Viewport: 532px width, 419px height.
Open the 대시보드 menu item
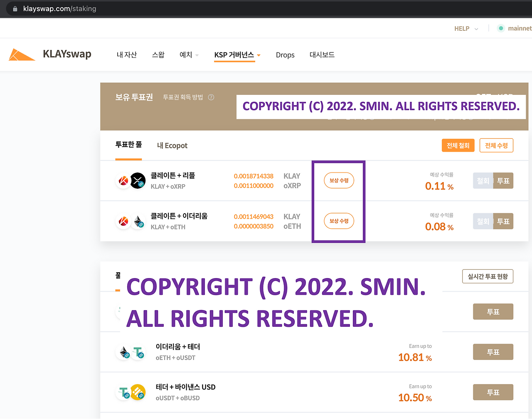pyautogui.click(x=322, y=55)
